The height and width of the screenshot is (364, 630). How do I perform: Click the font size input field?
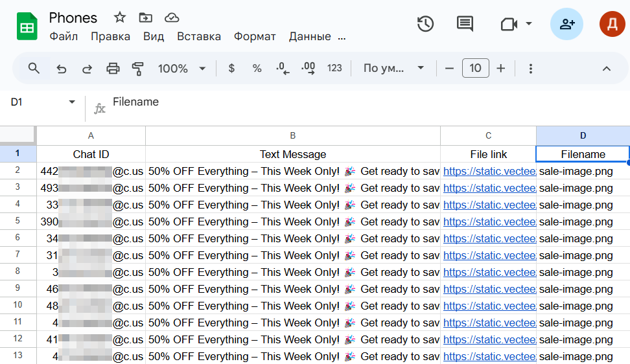475,69
